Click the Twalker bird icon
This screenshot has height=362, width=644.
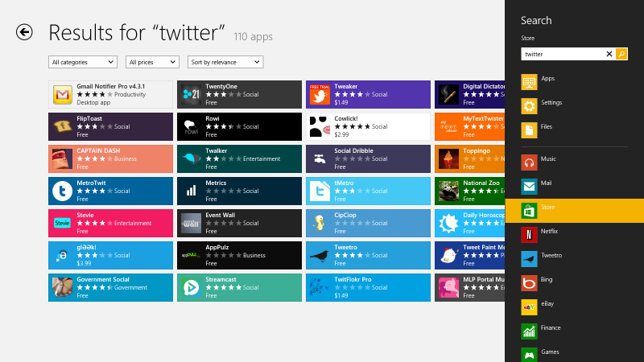(191, 158)
